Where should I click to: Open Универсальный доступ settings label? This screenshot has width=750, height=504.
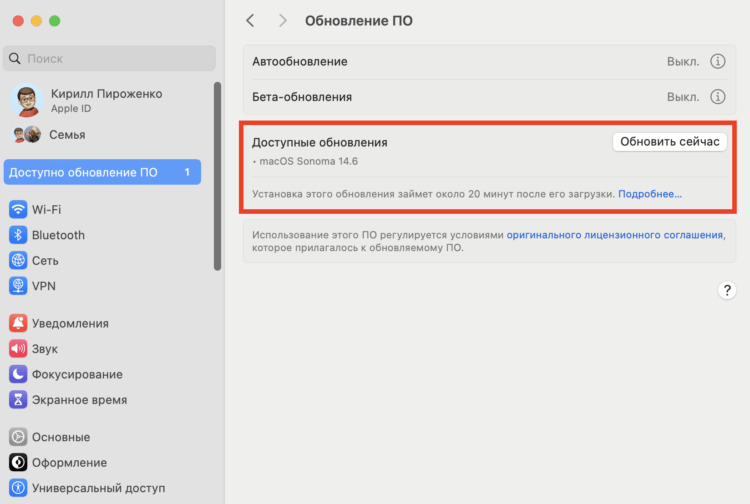tap(99, 488)
